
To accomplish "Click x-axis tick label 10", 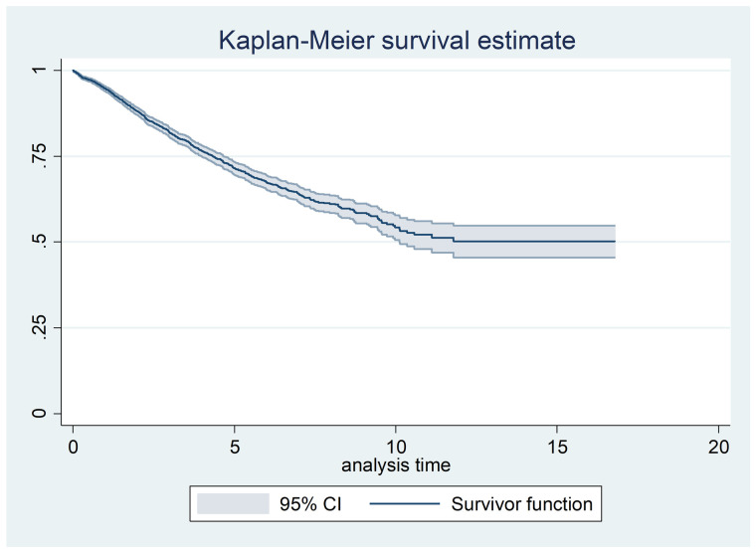I will point(395,447).
